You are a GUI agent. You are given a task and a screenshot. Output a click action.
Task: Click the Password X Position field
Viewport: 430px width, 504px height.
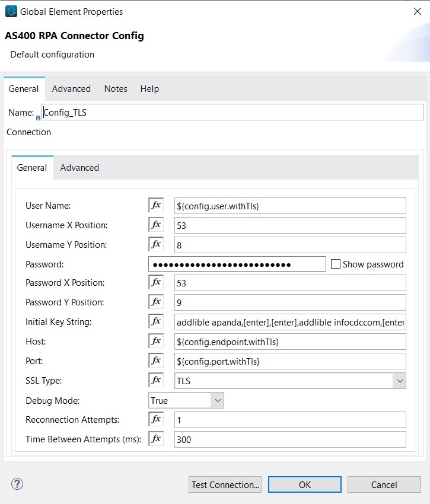point(290,283)
